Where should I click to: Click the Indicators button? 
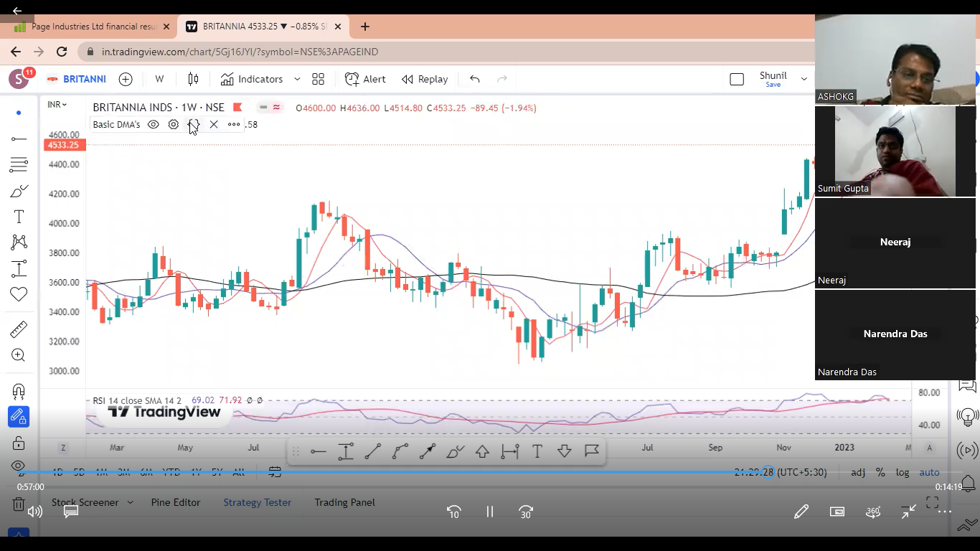252,79
